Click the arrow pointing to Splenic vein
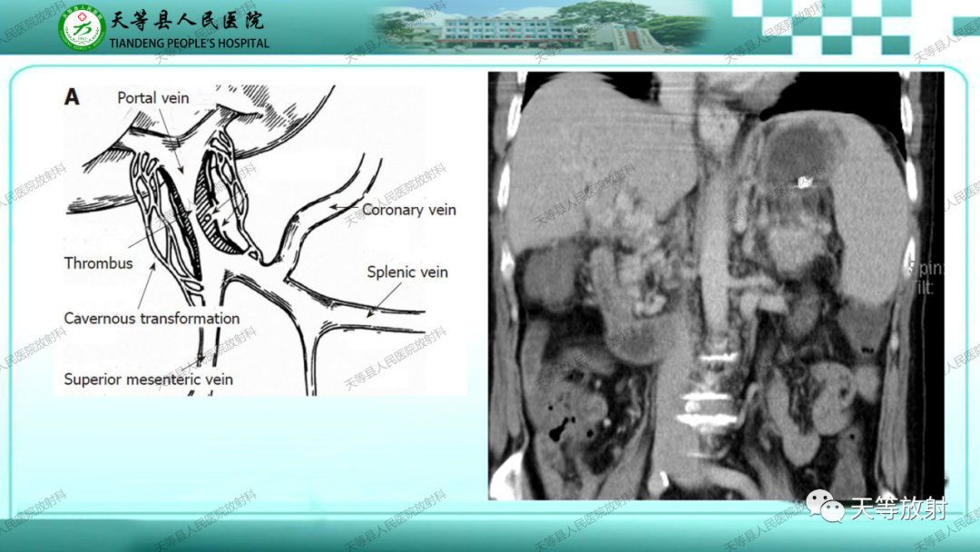980x552 pixels. (385, 299)
